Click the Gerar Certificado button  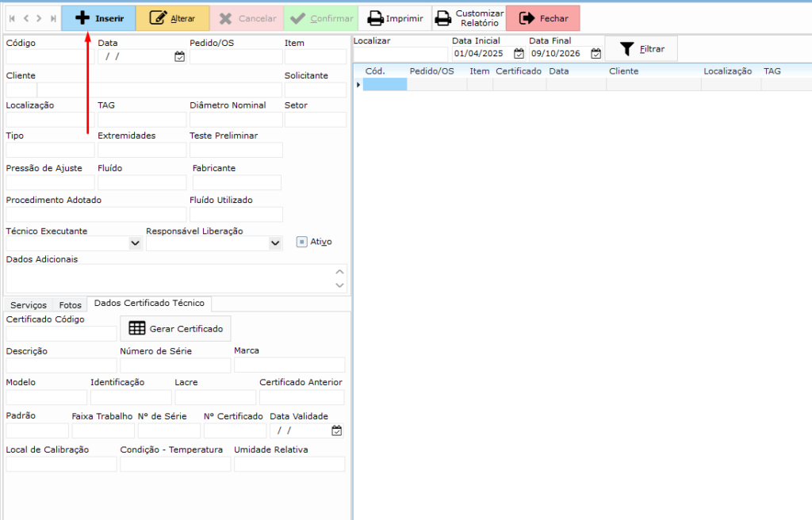[x=175, y=328]
